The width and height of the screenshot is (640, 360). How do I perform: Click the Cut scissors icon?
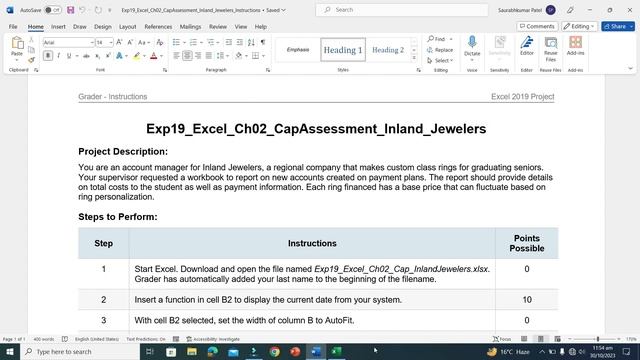tap(31, 40)
